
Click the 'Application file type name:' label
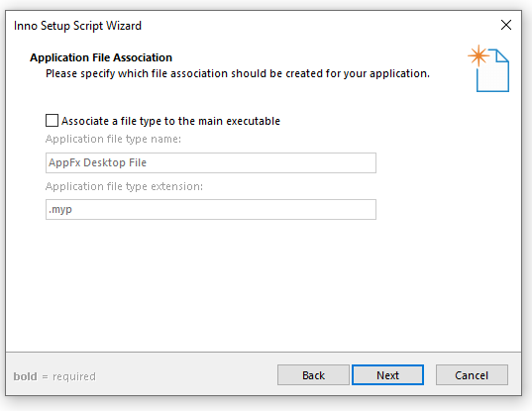(113, 139)
